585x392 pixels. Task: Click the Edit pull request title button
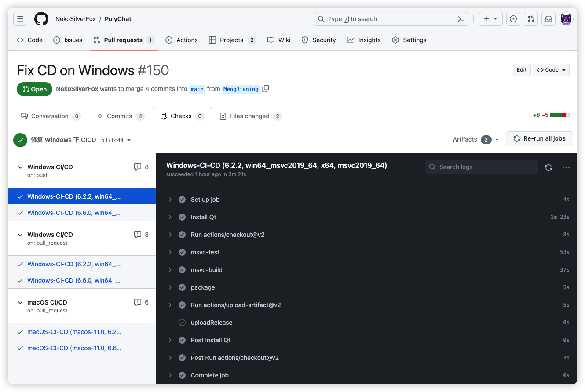coord(522,70)
